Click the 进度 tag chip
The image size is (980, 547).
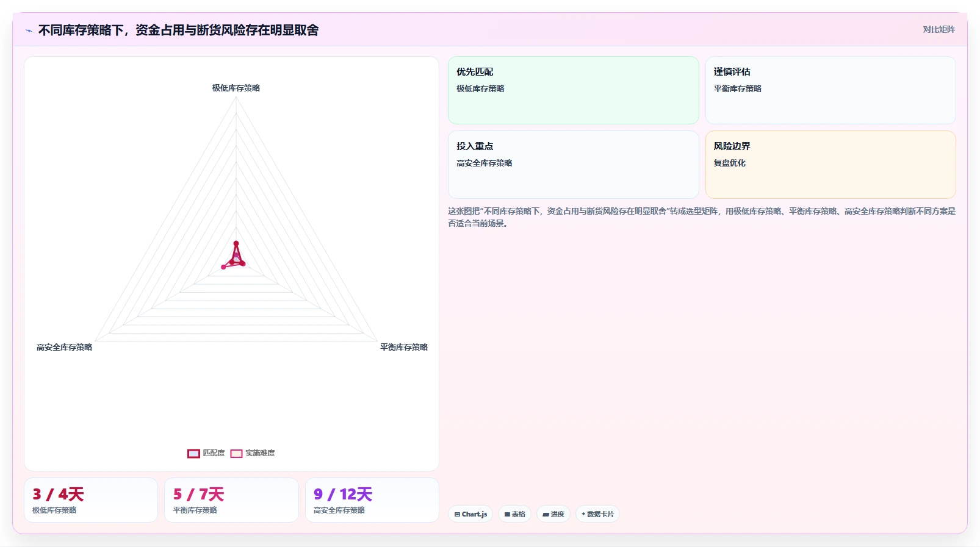553,514
